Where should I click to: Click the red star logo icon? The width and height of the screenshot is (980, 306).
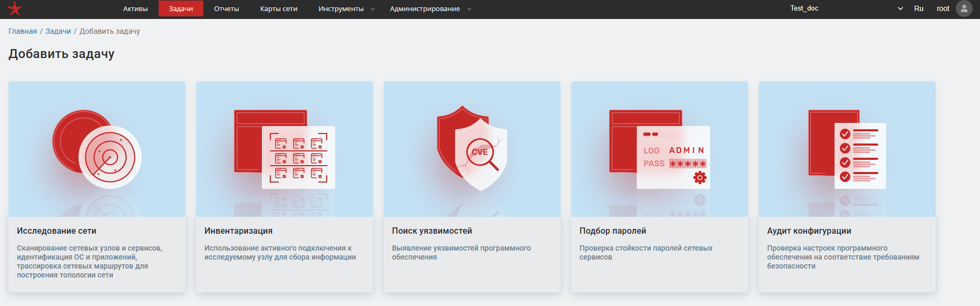point(15,8)
